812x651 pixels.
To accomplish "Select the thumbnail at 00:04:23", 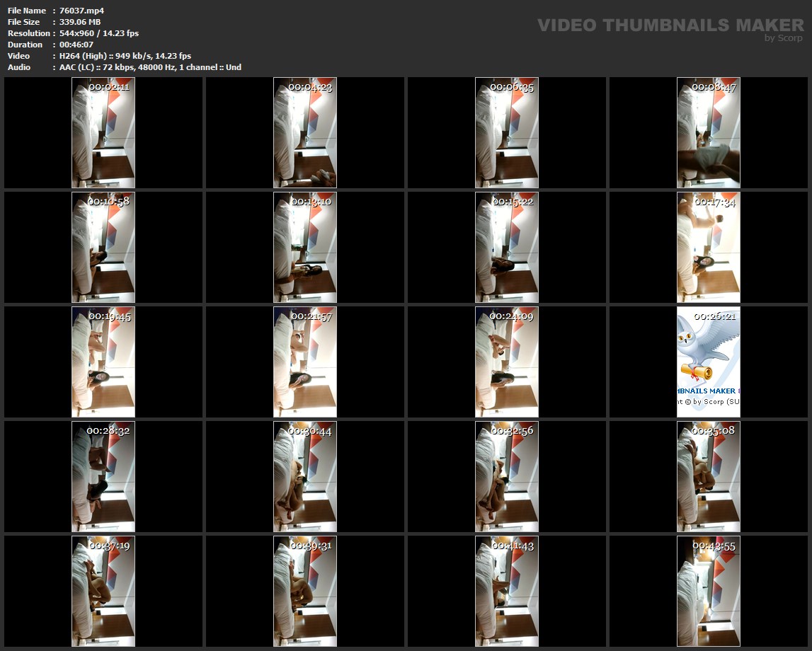I will pos(305,133).
